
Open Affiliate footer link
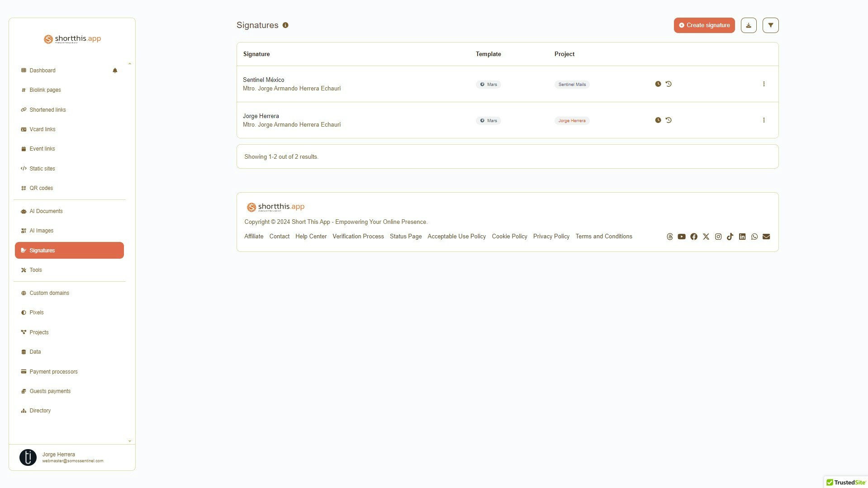coord(254,237)
